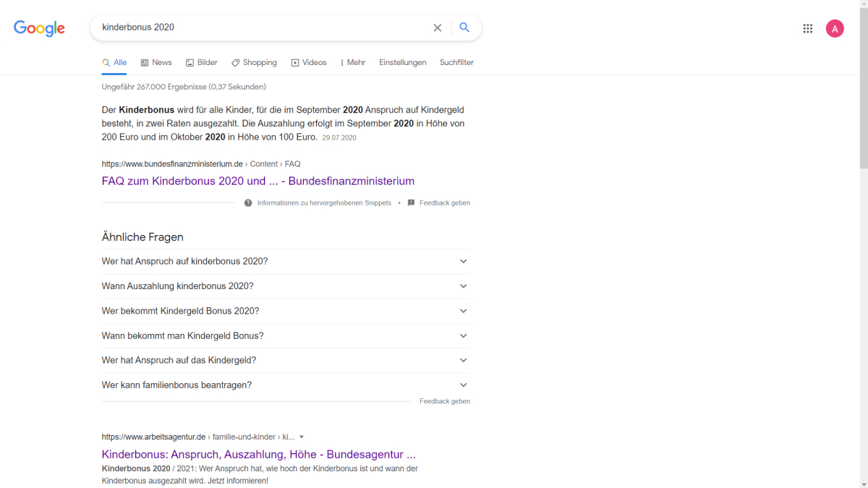Switch to the Bilder tab

click(x=202, y=62)
